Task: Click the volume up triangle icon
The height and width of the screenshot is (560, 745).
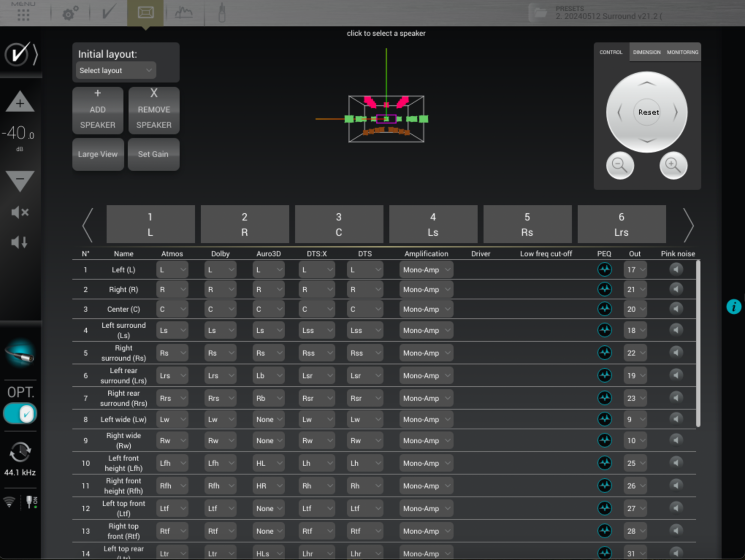Action: click(x=20, y=102)
